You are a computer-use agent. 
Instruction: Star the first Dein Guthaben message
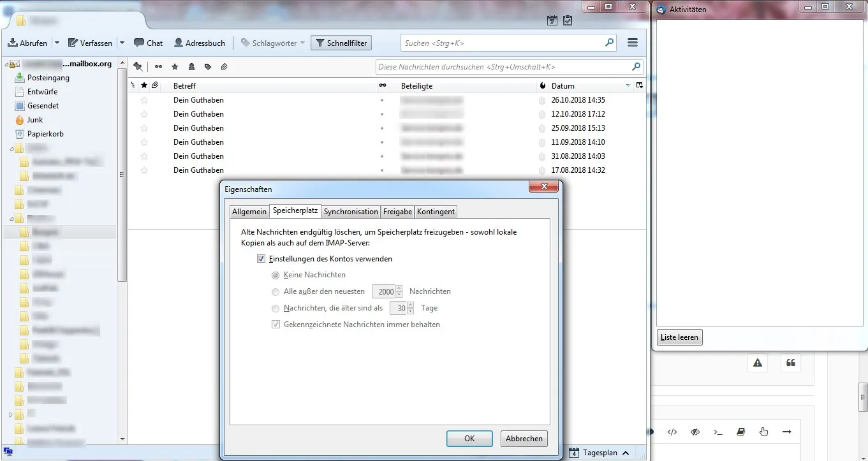pyautogui.click(x=144, y=100)
